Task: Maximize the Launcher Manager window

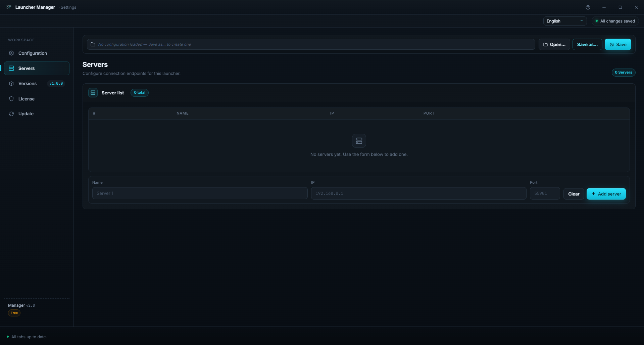Action: pyautogui.click(x=620, y=7)
